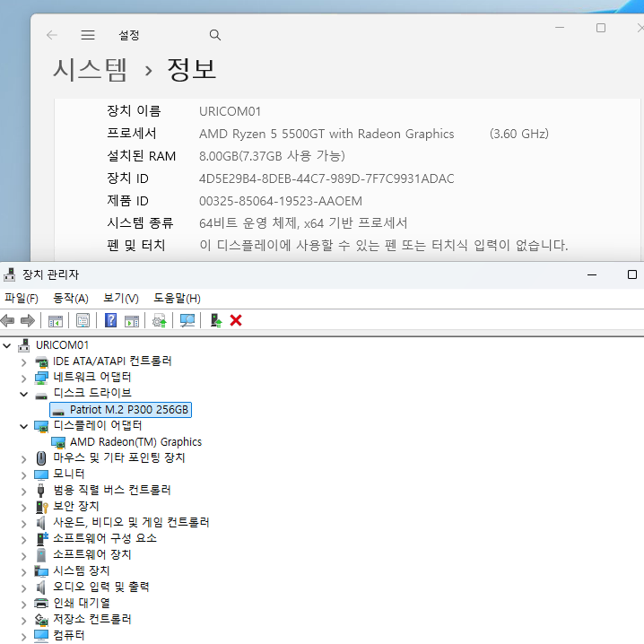This screenshot has height=644, width=644.
Task: Click red X Uninstall device icon
Action: 236,320
